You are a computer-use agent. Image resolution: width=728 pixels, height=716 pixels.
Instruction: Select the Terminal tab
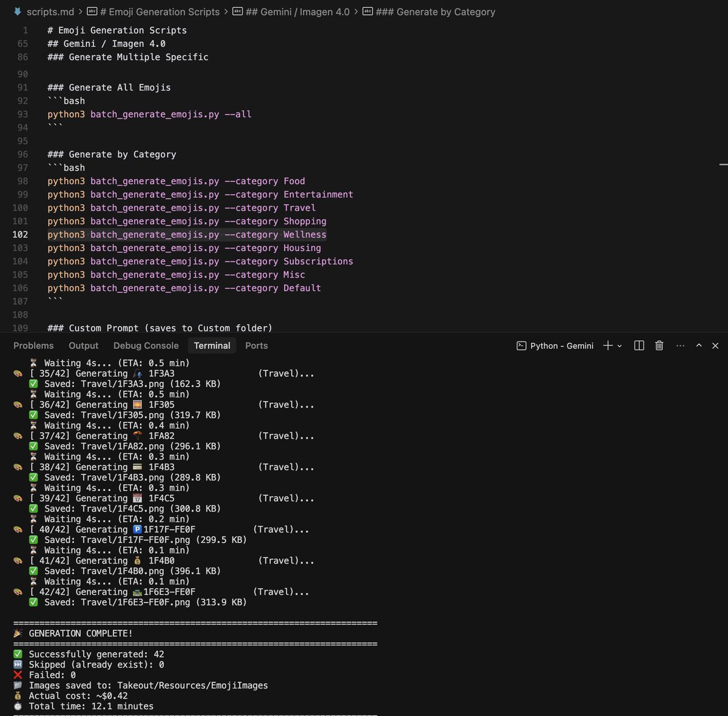point(212,345)
